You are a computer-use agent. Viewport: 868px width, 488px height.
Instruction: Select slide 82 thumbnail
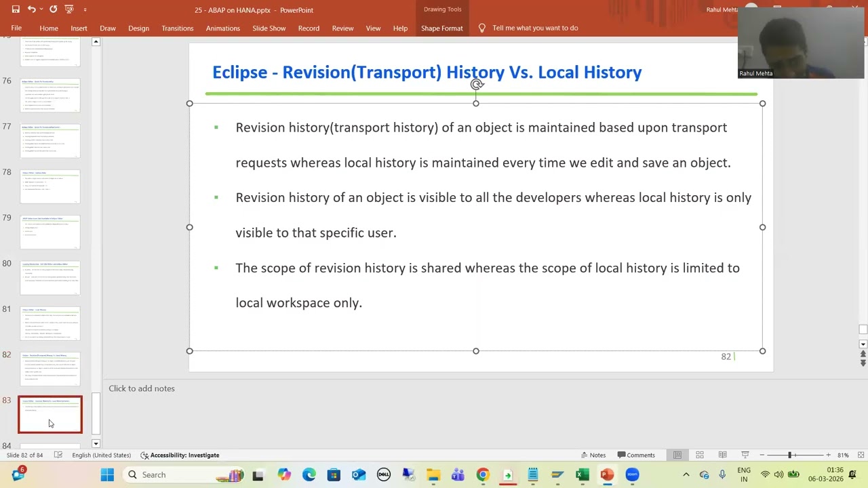(x=50, y=369)
